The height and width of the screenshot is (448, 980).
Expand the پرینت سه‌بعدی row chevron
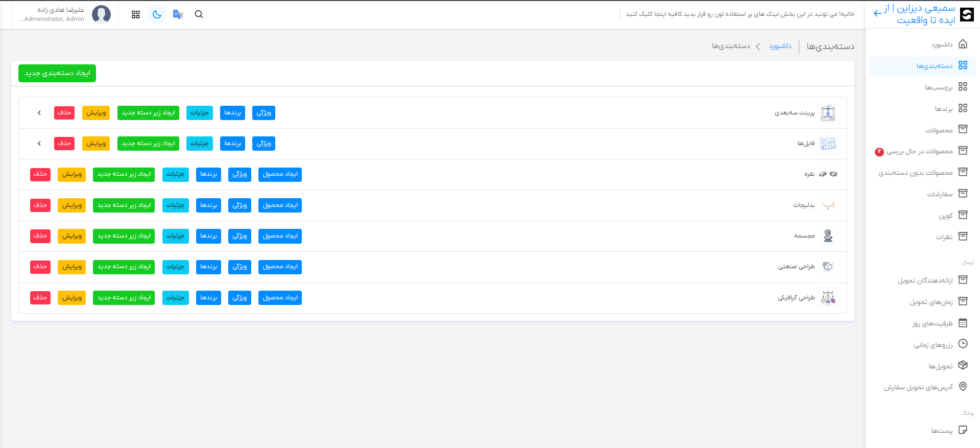39,113
